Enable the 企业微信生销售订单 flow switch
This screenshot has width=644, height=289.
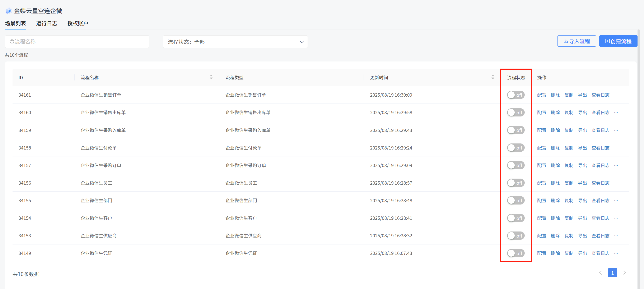pyautogui.click(x=515, y=95)
